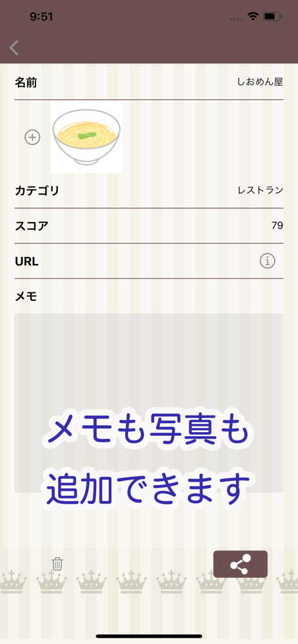Tap the URL row label
The image size is (298, 644).
(26, 261)
